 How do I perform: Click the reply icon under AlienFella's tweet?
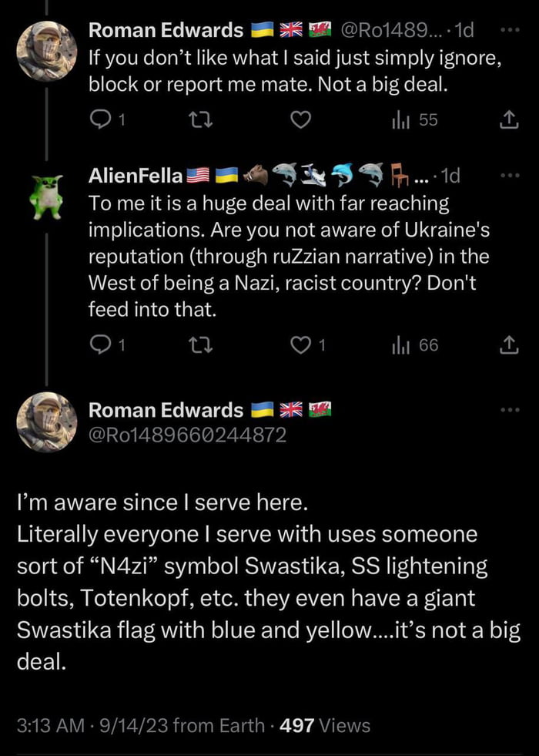(101, 345)
